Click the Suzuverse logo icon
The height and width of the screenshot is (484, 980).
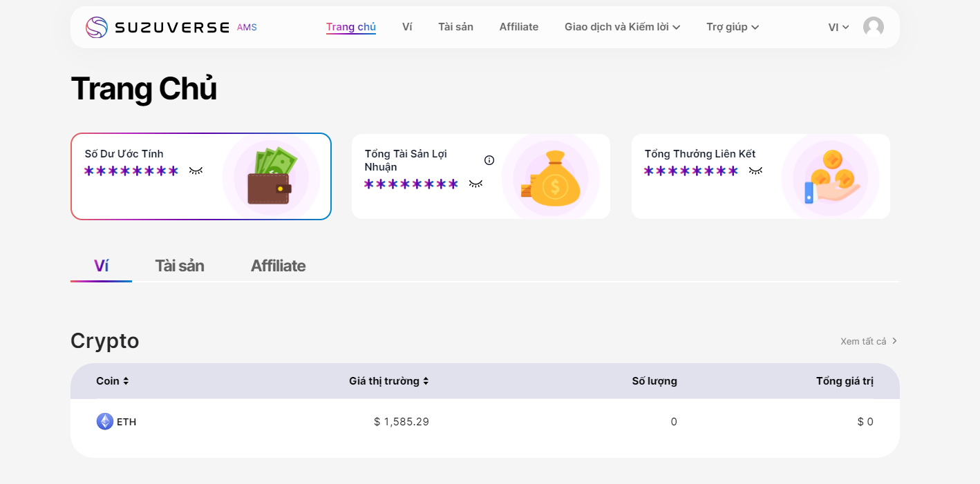pos(97,27)
